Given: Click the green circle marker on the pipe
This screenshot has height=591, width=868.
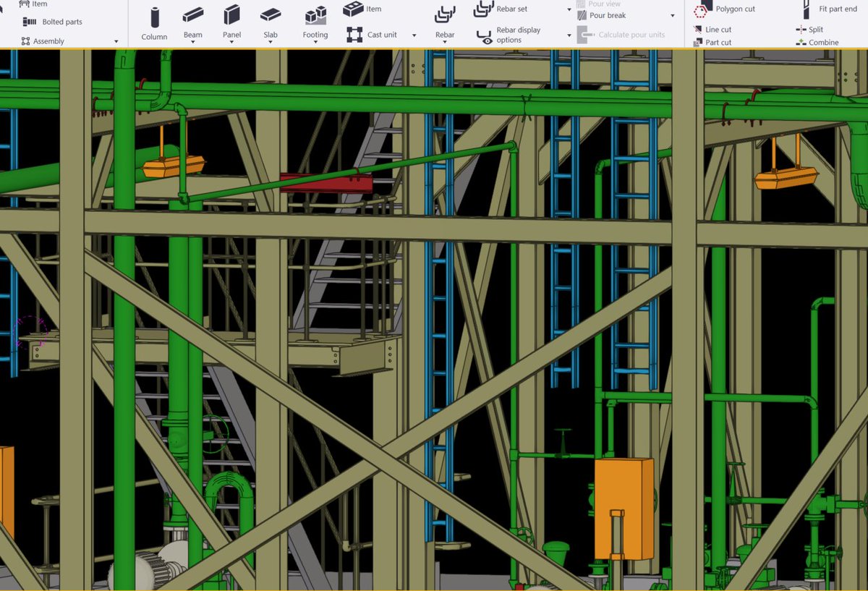Looking at the screenshot, I should [x=214, y=434].
